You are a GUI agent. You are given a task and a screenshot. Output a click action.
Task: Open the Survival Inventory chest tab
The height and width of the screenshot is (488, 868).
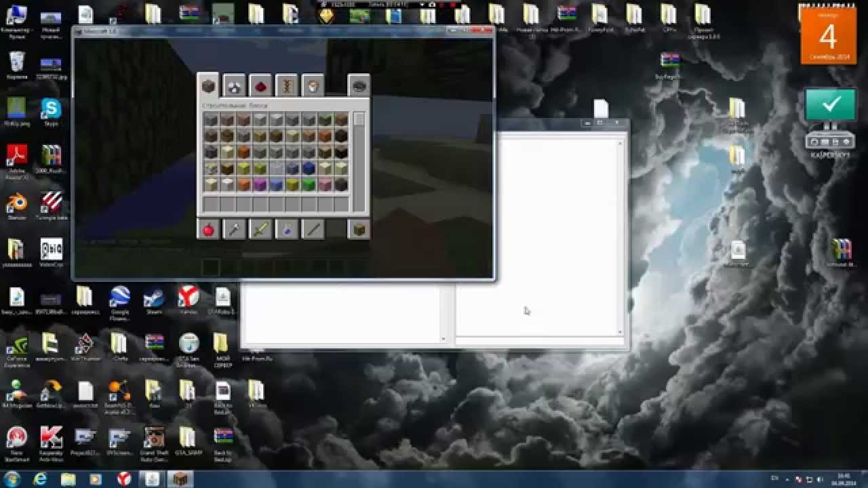pos(359,230)
